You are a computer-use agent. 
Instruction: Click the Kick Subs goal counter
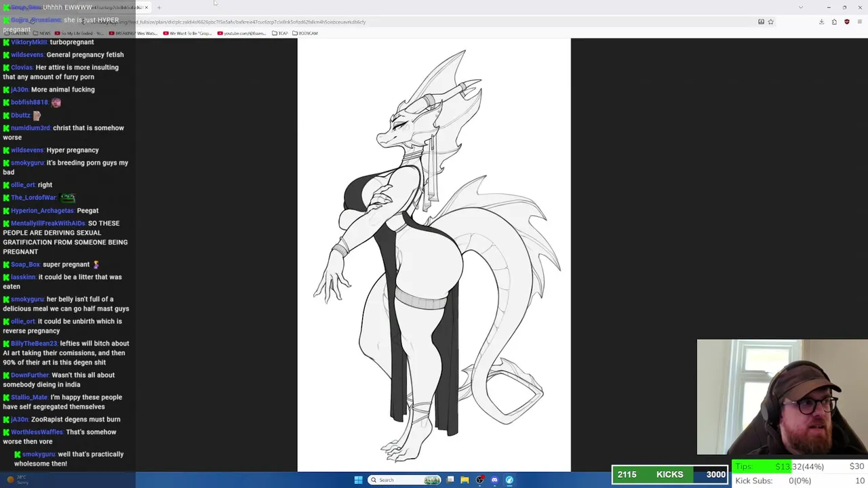800,481
